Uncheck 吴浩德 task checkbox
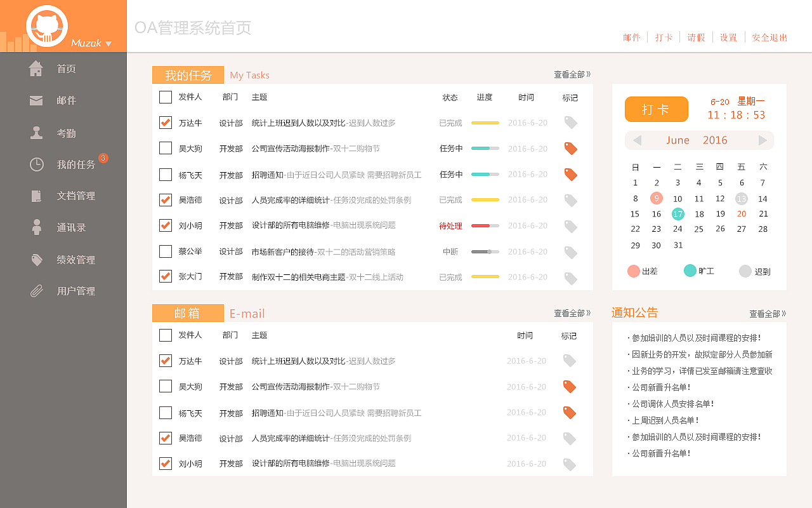 coord(166,200)
